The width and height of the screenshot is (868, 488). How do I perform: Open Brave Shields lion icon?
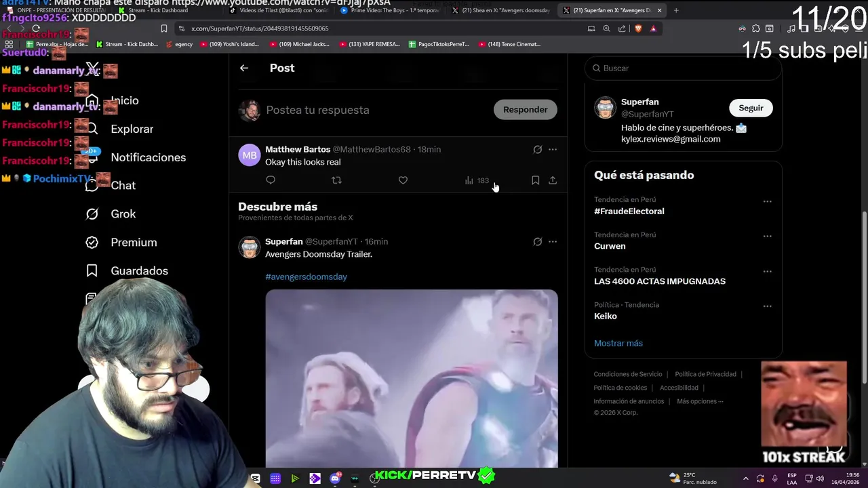click(638, 28)
